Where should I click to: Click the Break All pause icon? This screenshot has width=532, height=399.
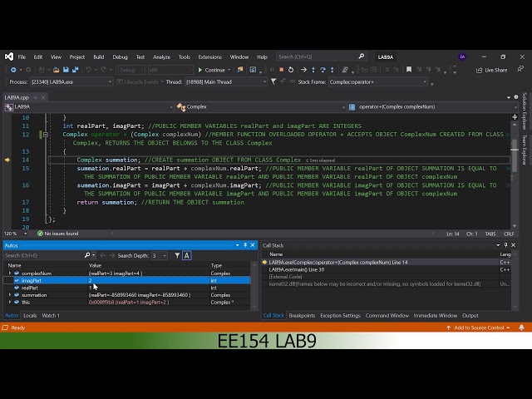(272, 70)
